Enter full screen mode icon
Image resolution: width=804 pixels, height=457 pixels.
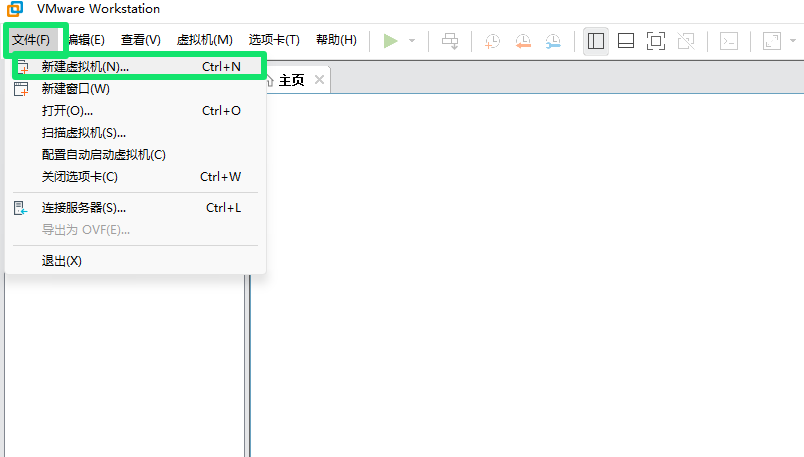pos(656,40)
